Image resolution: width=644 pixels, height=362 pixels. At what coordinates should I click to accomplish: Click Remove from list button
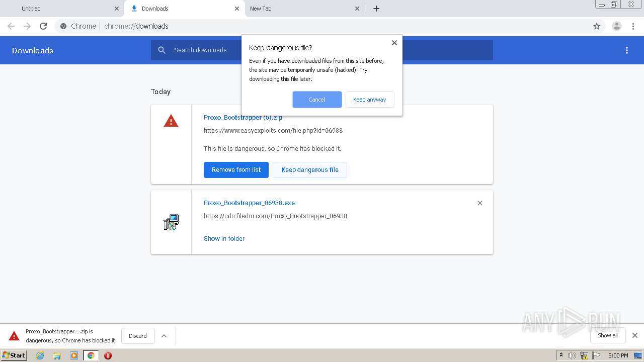pos(236,170)
